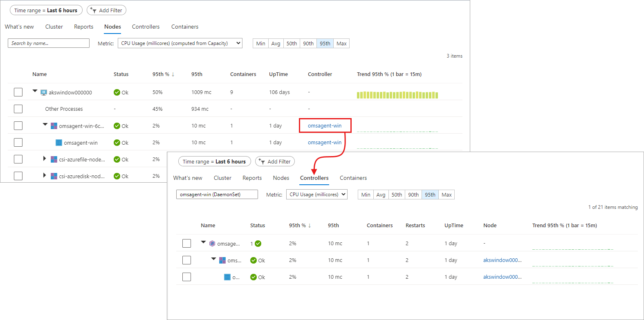Tick the checkbox for the omsage... controller row

click(186, 244)
